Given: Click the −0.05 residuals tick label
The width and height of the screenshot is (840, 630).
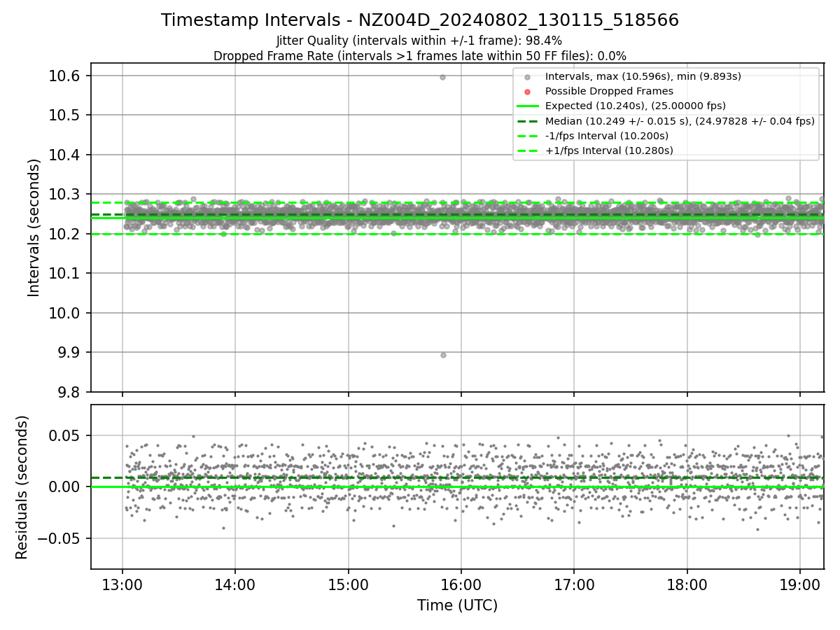Looking at the screenshot, I should [60, 539].
